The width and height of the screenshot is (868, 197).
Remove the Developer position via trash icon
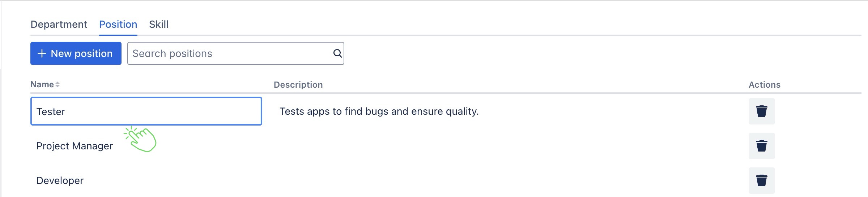click(761, 180)
